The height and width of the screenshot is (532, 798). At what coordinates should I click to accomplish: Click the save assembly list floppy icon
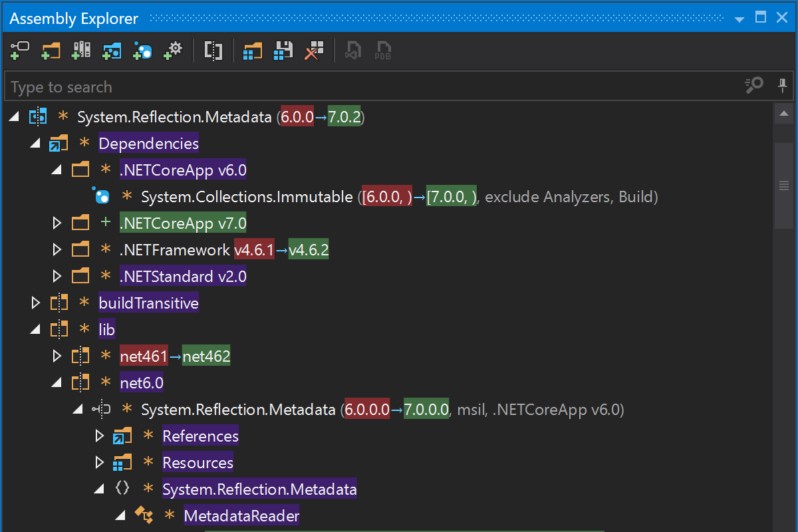tap(284, 51)
